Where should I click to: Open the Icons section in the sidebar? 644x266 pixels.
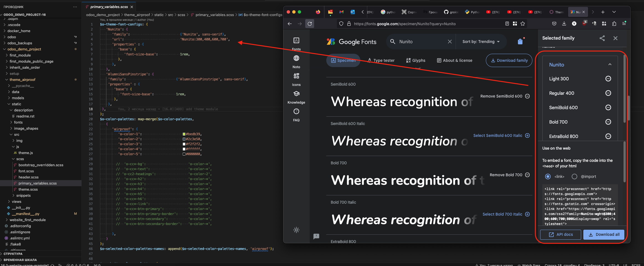tap(296, 79)
